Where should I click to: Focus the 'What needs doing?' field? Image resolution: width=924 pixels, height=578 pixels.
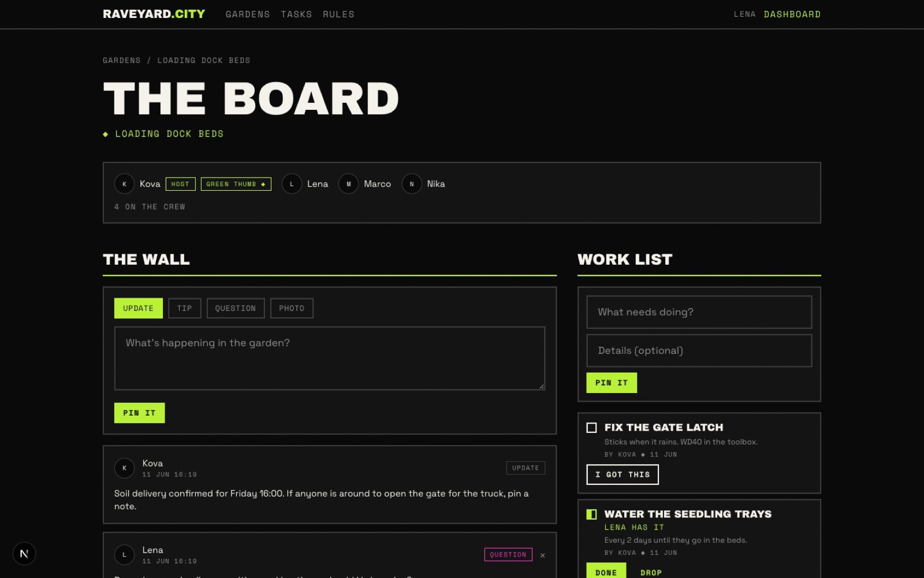coord(699,312)
